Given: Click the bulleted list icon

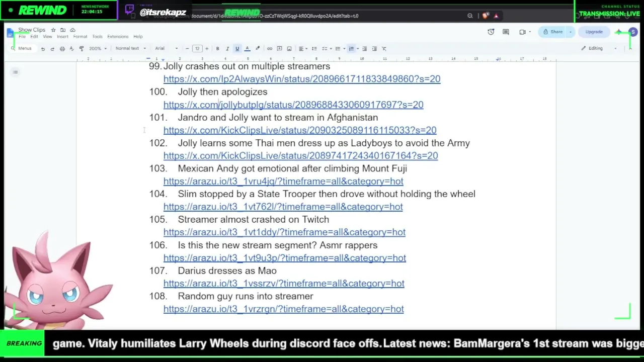Looking at the screenshot, I should click(338, 49).
